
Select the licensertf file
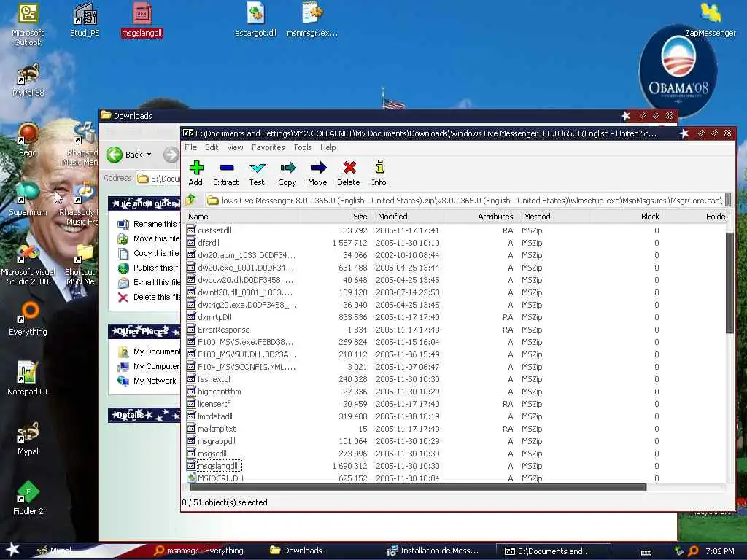214,404
